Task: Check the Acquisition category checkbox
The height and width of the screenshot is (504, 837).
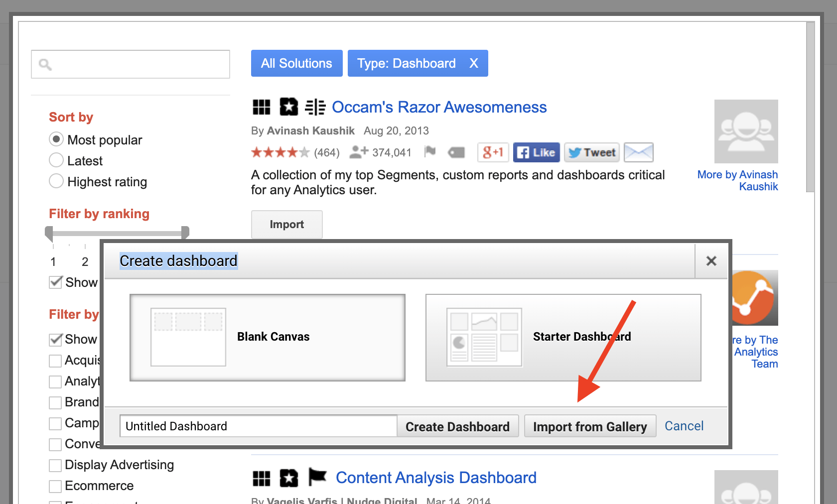Action: coord(55,361)
